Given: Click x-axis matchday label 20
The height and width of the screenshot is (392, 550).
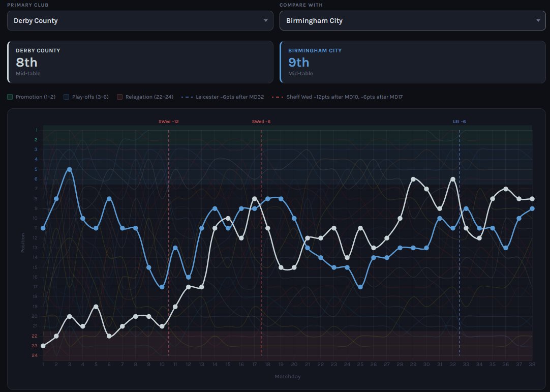Looking at the screenshot, I should (x=294, y=365).
